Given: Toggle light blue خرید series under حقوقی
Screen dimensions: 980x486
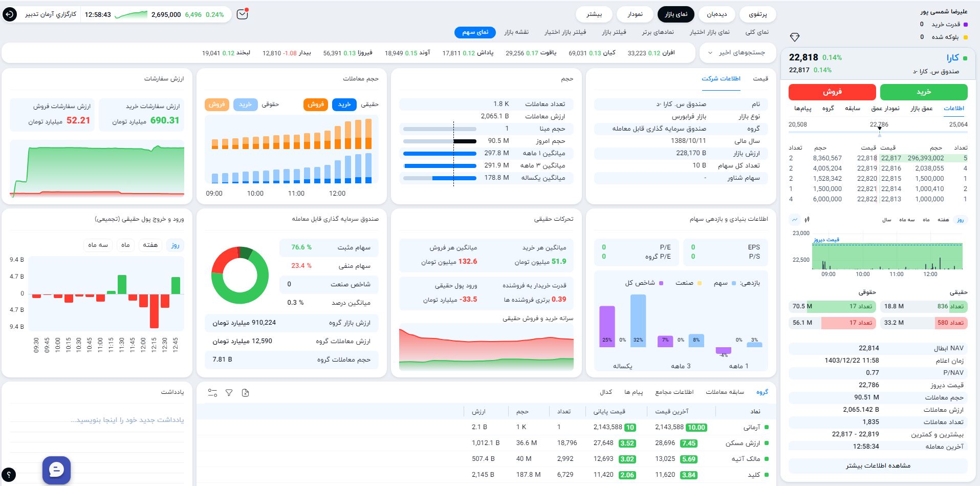Looking at the screenshot, I should 246,104.
